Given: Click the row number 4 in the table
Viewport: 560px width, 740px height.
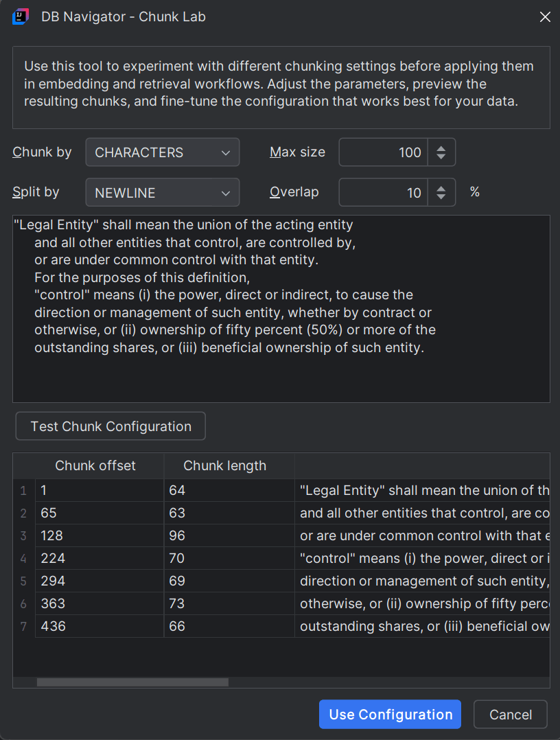Looking at the screenshot, I should point(23,558).
